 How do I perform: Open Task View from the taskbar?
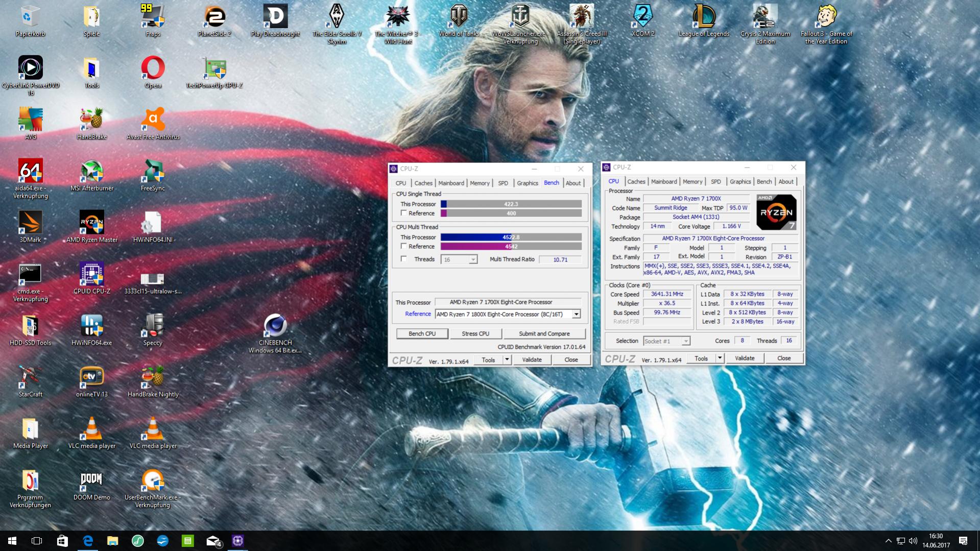37,541
